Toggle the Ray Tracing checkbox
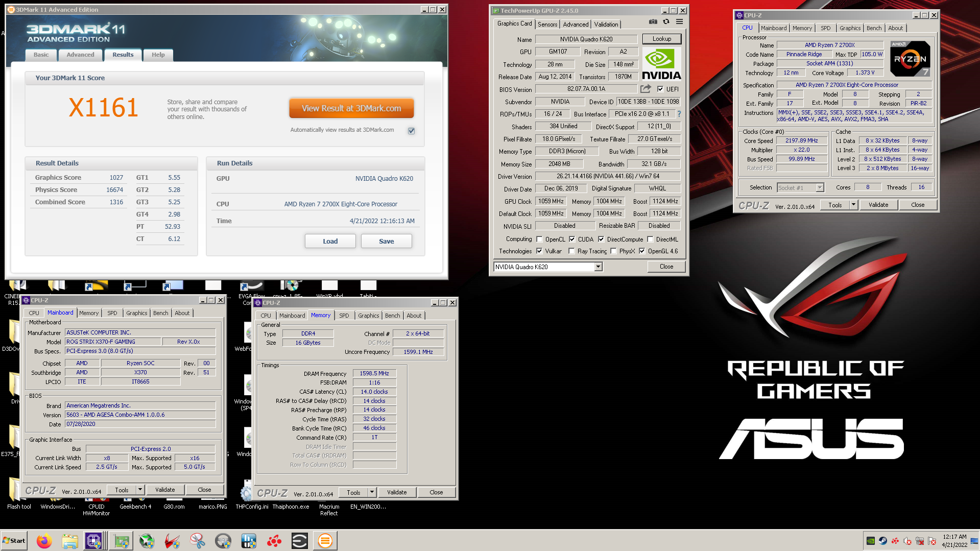This screenshot has width=980, height=551. [x=571, y=251]
